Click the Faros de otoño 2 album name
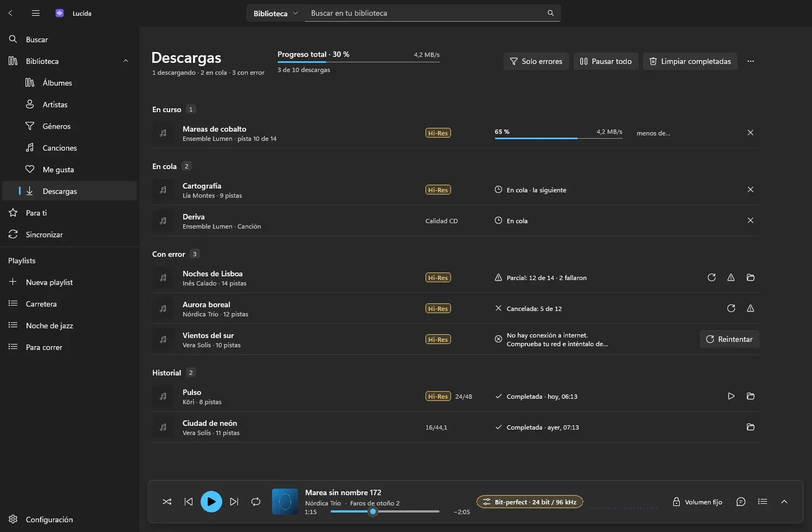This screenshot has height=532, width=812. [x=375, y=503]
